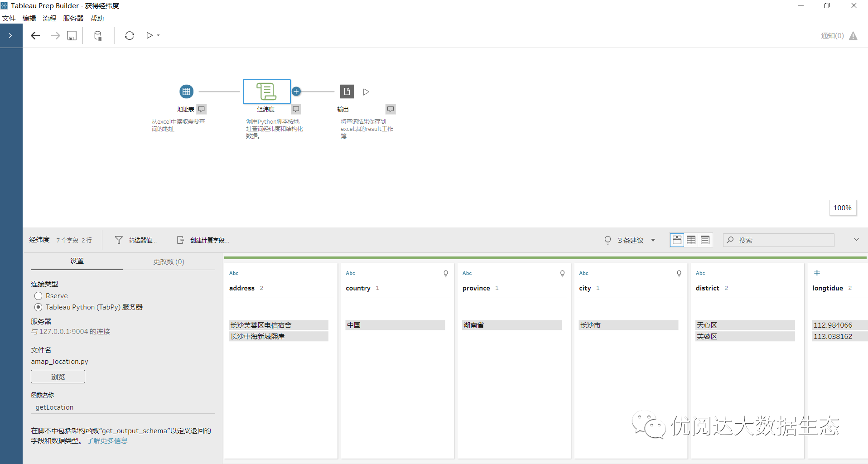The height and width of the screenshot is (464, 868).
Task: Click the province field header
Action: tap(476, 288)
